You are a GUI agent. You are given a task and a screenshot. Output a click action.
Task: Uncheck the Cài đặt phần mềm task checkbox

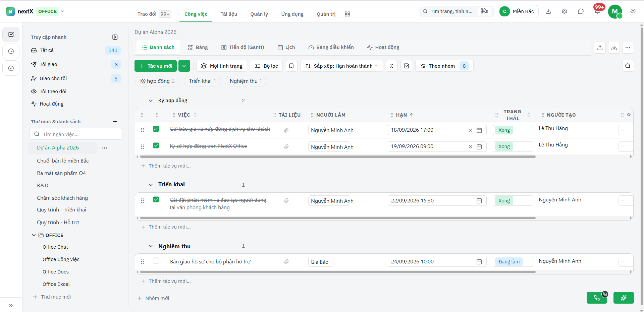pos(156,200)
